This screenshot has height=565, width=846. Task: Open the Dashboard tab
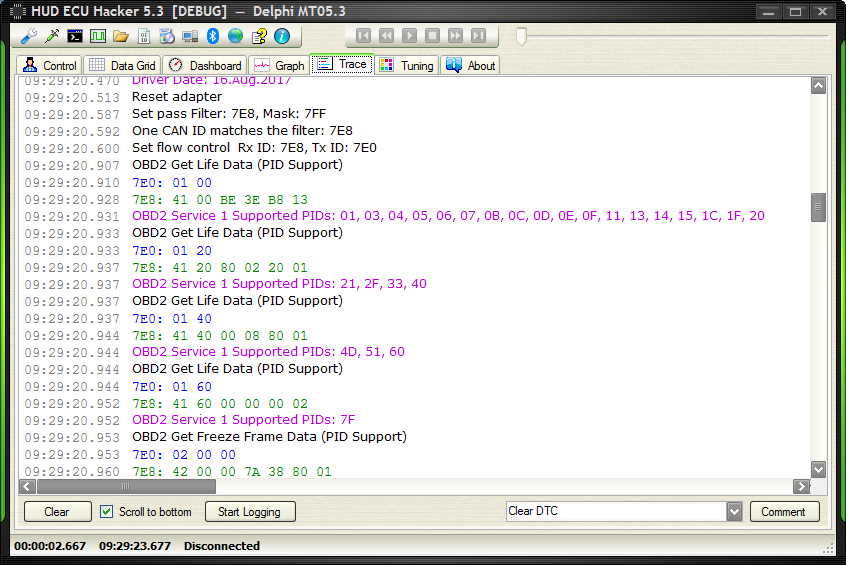[205, 65]
